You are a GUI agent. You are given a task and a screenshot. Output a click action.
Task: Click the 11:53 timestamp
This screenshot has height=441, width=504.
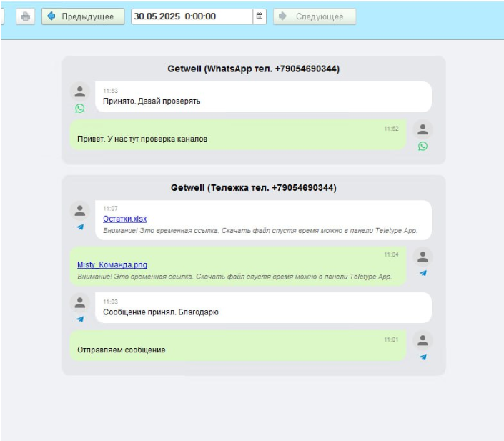click(110, 91)
